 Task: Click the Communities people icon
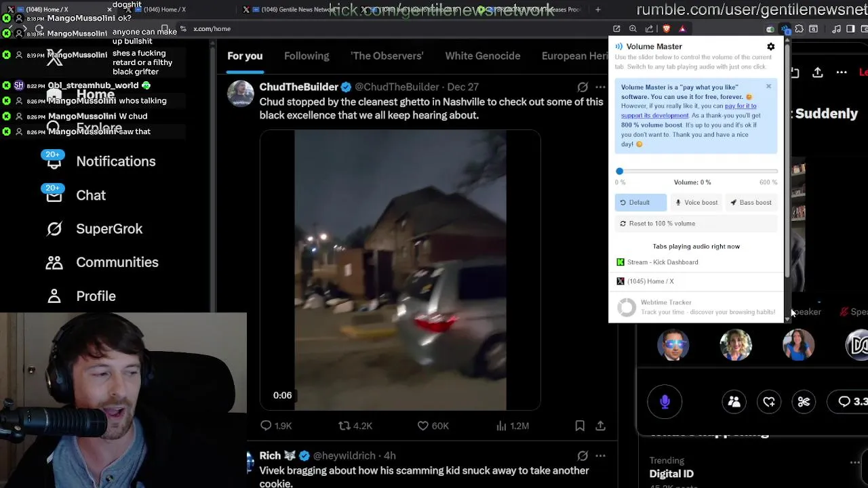coord(54,262)
